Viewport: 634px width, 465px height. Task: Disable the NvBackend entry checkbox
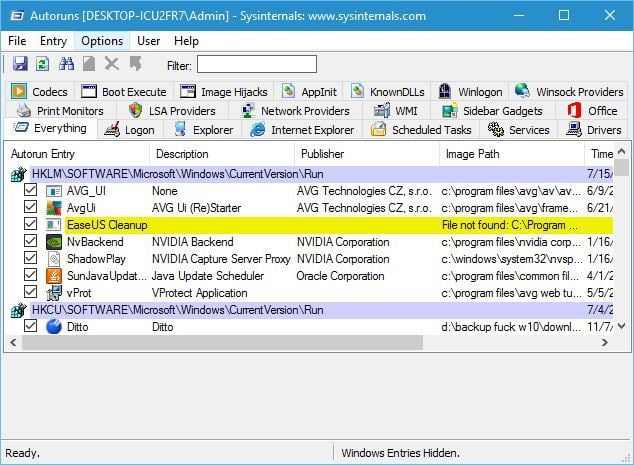[30, 241]
